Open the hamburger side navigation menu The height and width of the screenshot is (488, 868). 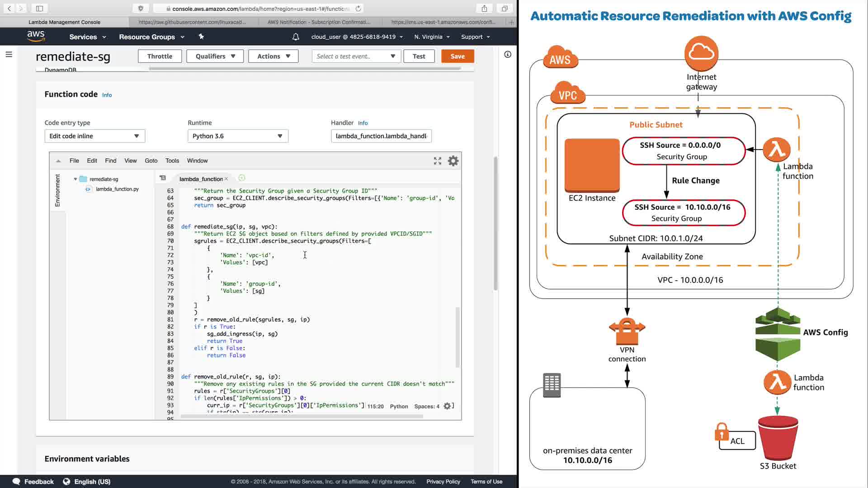tap(9, 54)
